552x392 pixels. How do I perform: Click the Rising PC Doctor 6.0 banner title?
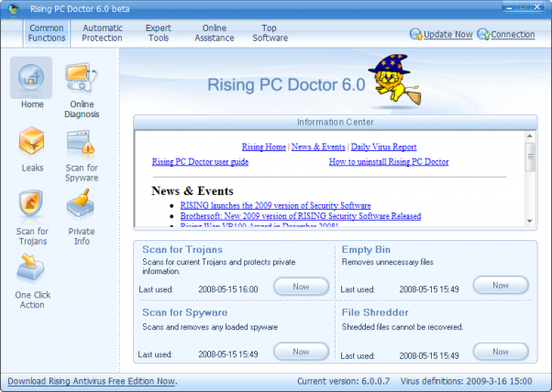[286, 85]
